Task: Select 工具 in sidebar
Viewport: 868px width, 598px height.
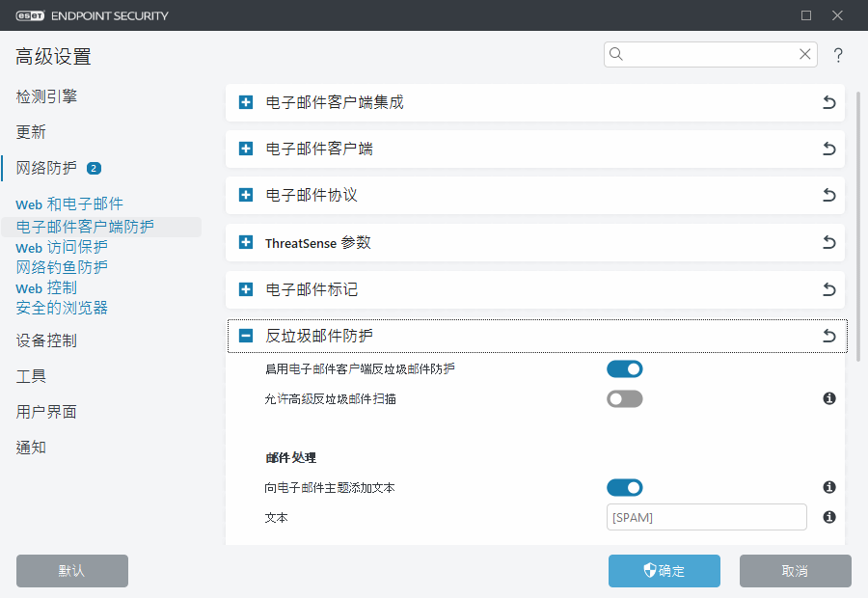Action: 31,376
